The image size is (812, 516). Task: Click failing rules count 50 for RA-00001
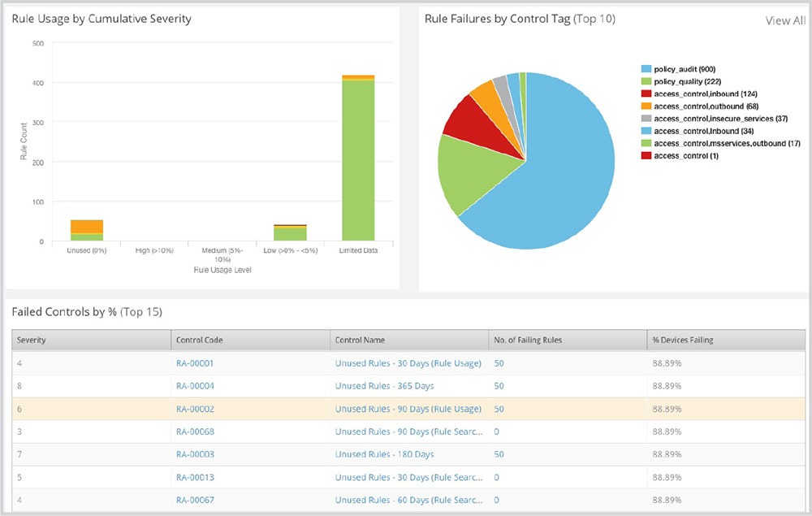pos(499,363)
